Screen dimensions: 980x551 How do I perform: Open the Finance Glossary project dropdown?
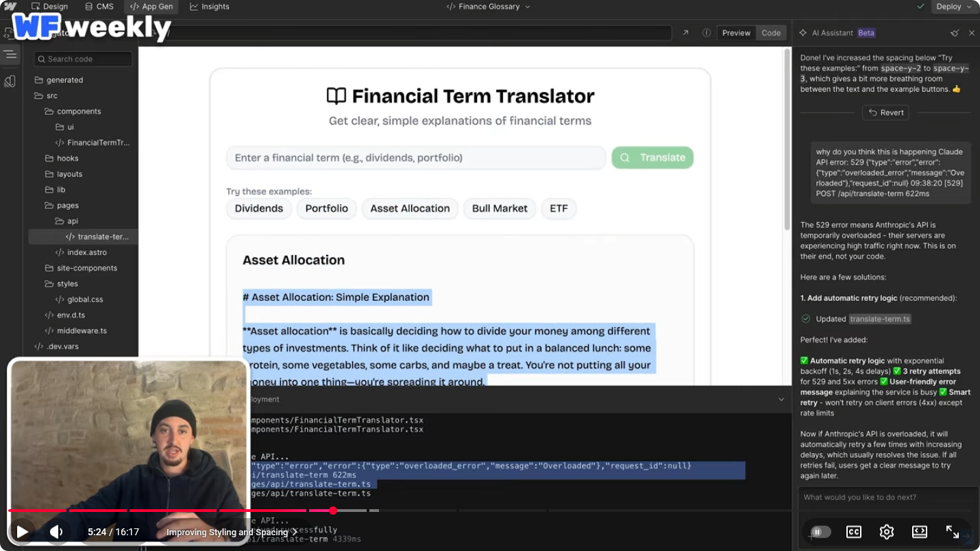(488, 7)
